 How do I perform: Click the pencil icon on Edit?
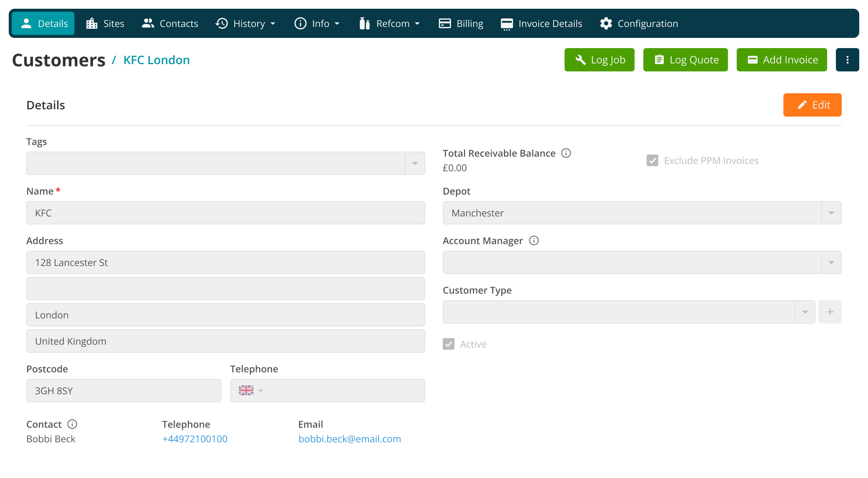click(802, 105)
